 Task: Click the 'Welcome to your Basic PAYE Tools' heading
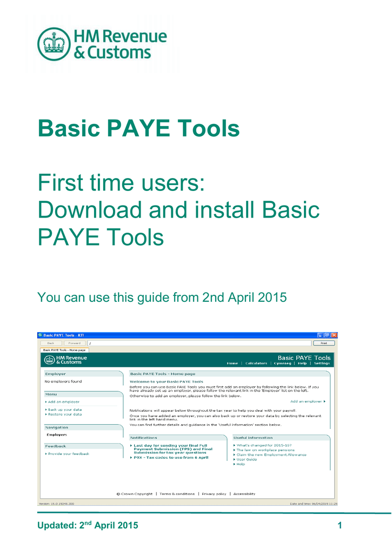pyautogui.click(x=167, y=381)
